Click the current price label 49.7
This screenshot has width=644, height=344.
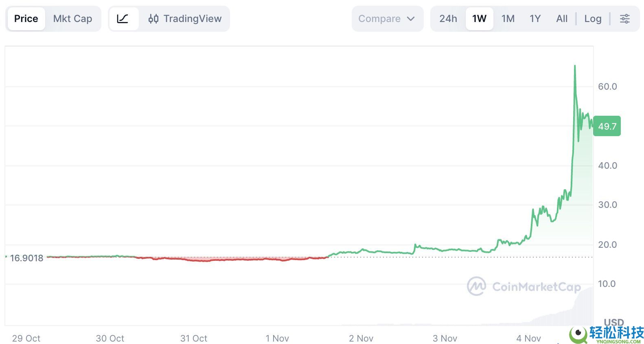click(607, 126)
